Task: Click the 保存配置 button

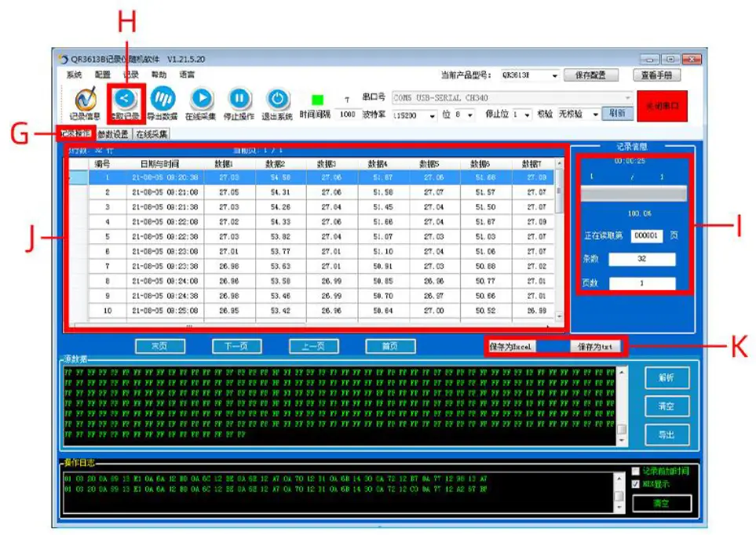Action: [590, 75]
